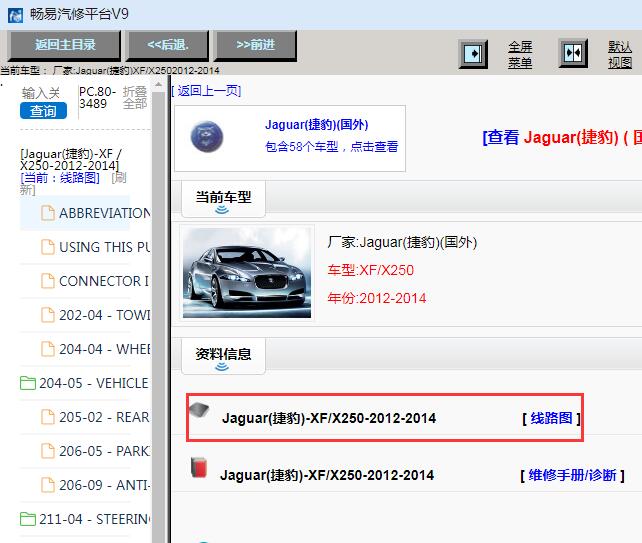The width and height of the screenshot is (642, 543).
Task: Click the 输入关 keyword input field
Action: (x=41, y=93)
